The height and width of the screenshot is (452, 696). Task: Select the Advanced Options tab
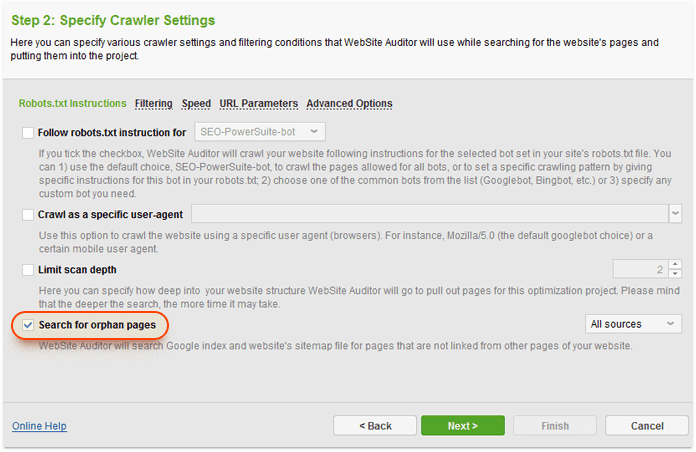pyautogui.click(x=349, y=104)
